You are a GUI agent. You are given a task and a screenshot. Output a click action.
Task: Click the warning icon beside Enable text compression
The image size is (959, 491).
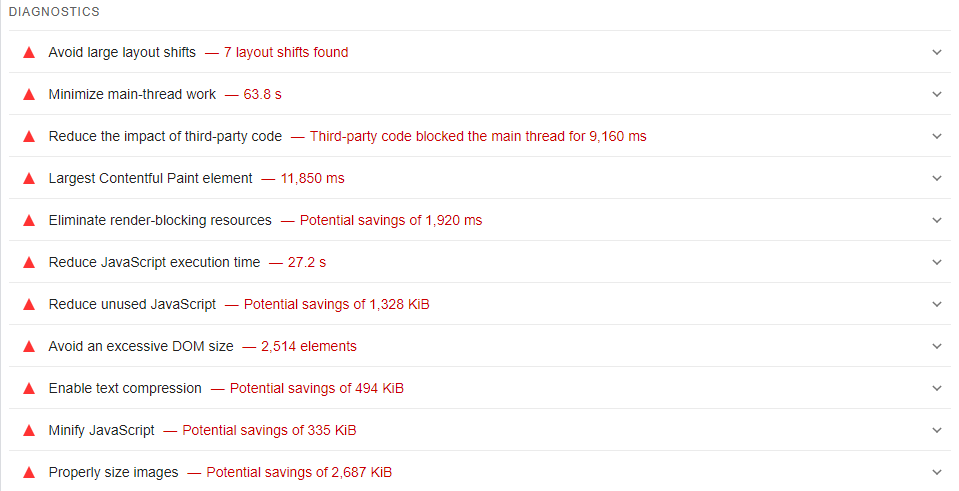coord(29,388)
